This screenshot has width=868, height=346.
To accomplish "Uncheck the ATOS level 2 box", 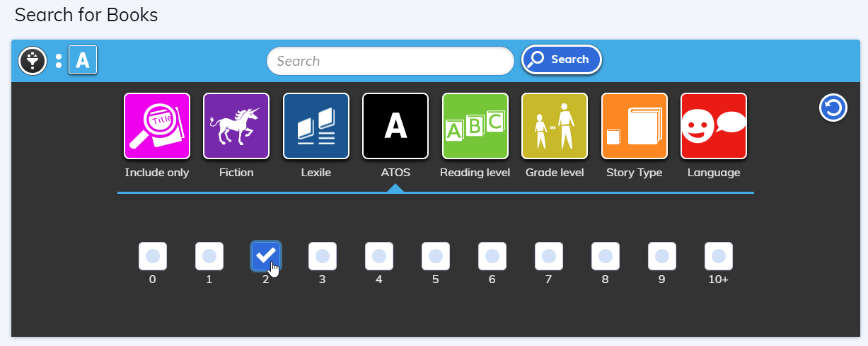I will click(266, 256).
